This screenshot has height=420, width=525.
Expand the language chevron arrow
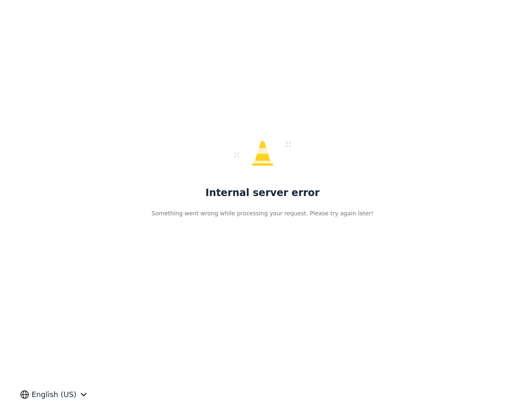click(84, 395)
